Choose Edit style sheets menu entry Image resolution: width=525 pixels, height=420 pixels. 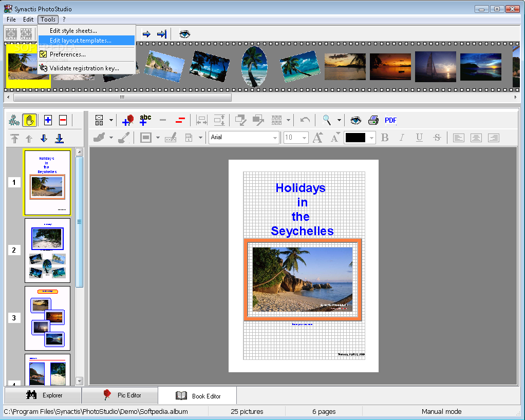coord(87,31)
